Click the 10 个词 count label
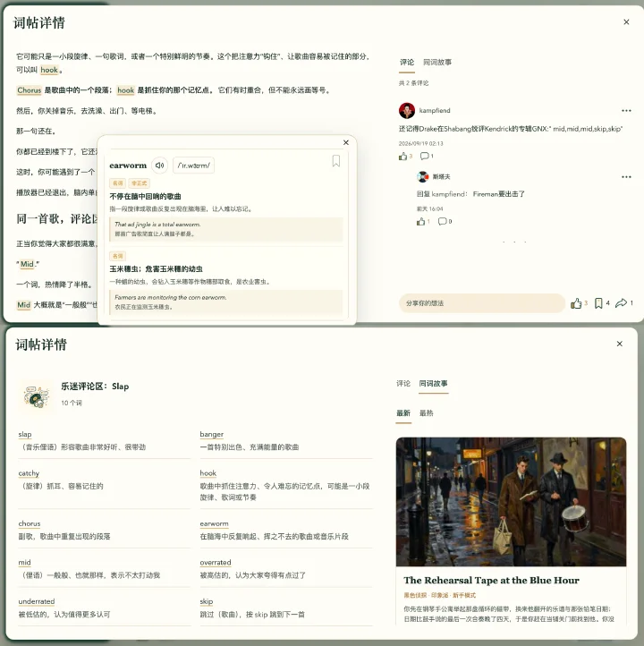The image size is (644, 646). [x=72, y=403]
